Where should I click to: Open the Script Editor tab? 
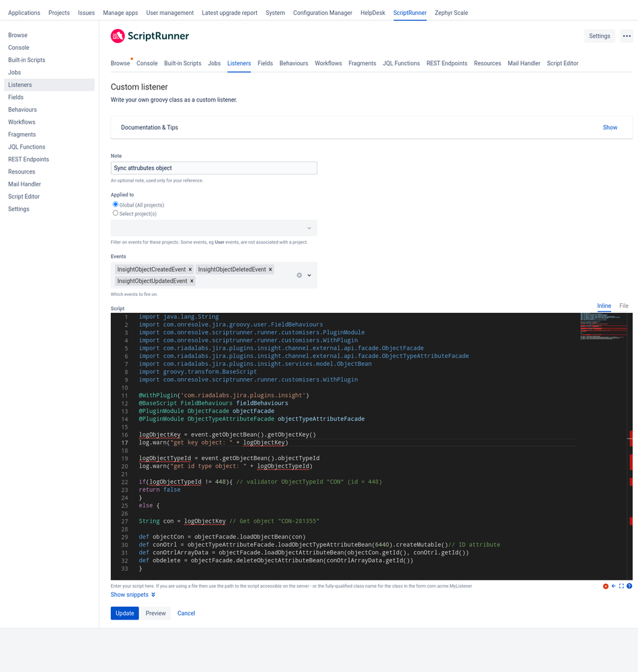[562, 63]
